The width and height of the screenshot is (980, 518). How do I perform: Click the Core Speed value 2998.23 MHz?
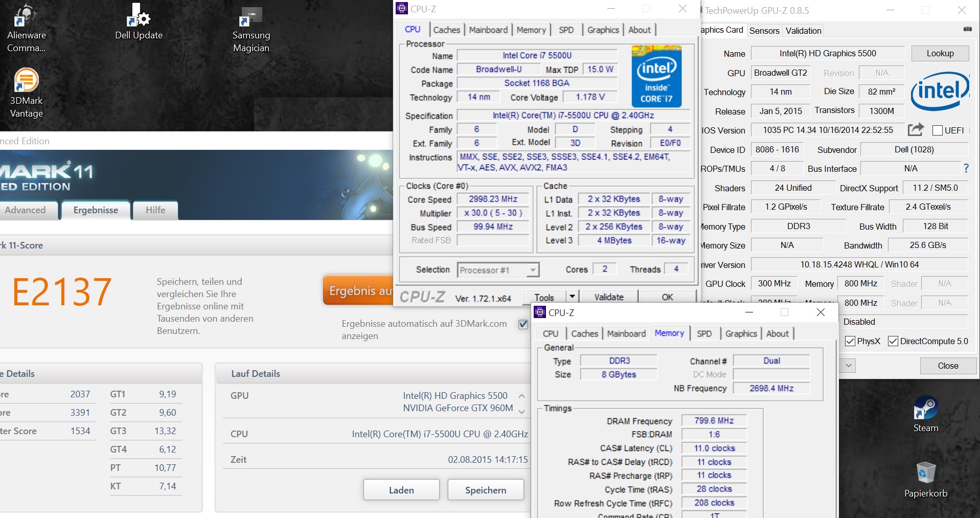click(x=493, y=199)
